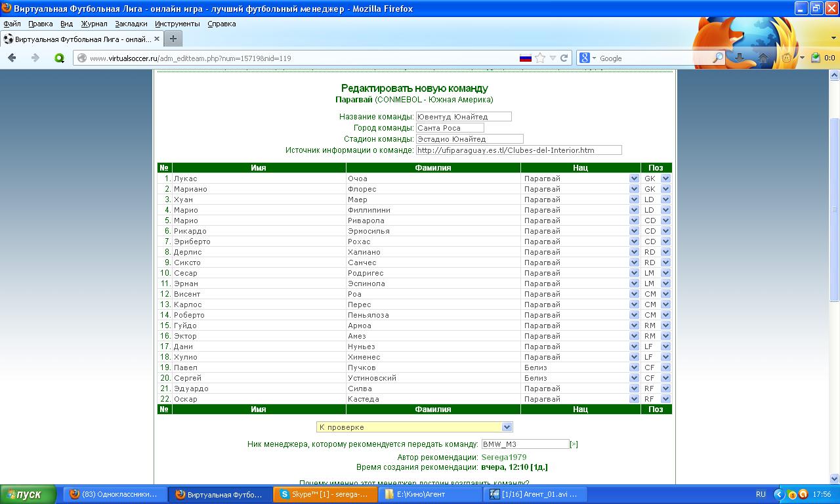Click the manager nick field with BMW_M3
Image resolution: width=840 pixels, height=504 pixels.
tap(524, 444)
